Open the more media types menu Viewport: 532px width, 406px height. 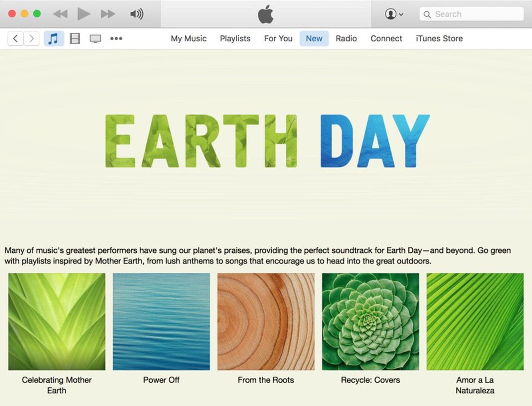pyautogui.click(x=116, y=38)
